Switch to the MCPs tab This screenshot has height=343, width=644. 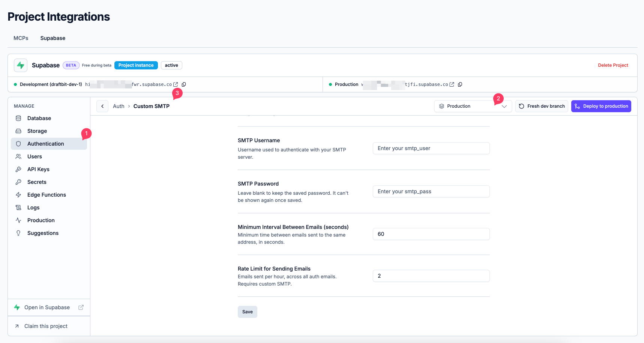pos(21,38)
